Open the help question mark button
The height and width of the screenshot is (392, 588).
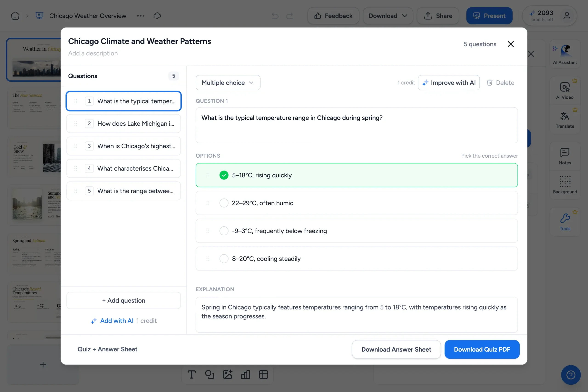571,375
